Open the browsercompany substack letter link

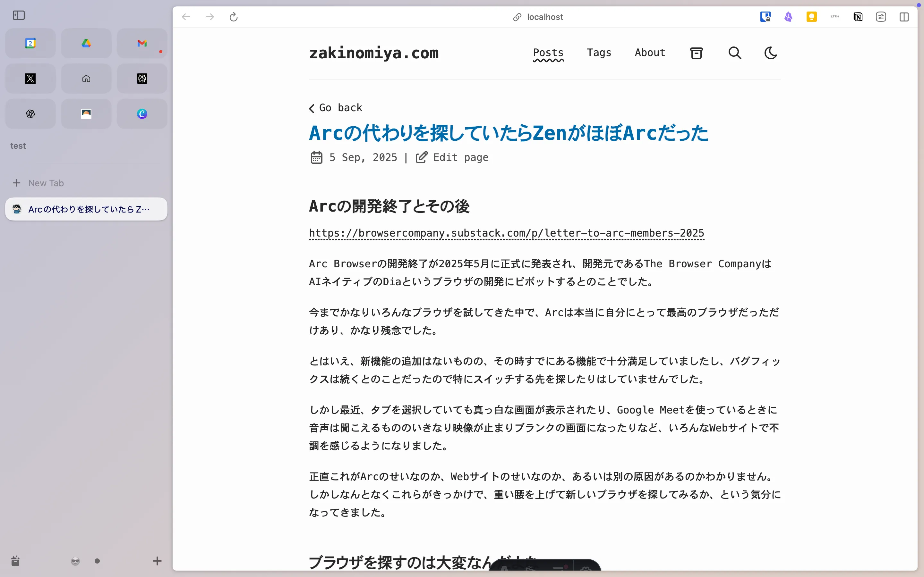[x=506, y=233]
